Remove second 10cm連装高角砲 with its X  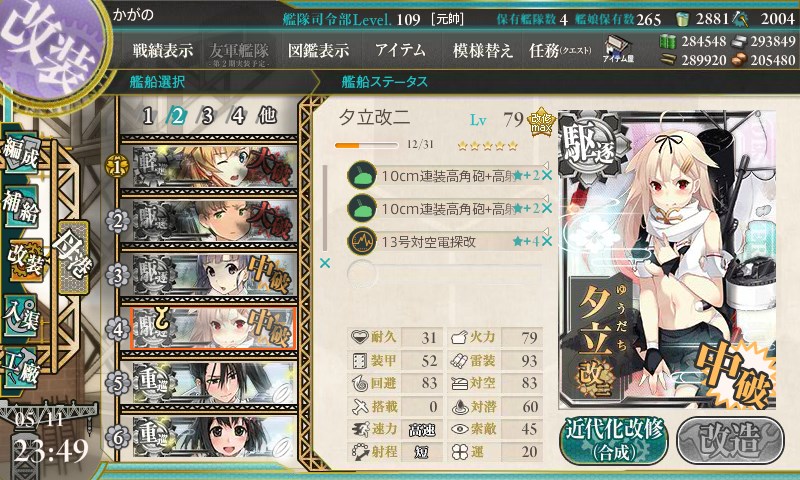pos(546,208)
